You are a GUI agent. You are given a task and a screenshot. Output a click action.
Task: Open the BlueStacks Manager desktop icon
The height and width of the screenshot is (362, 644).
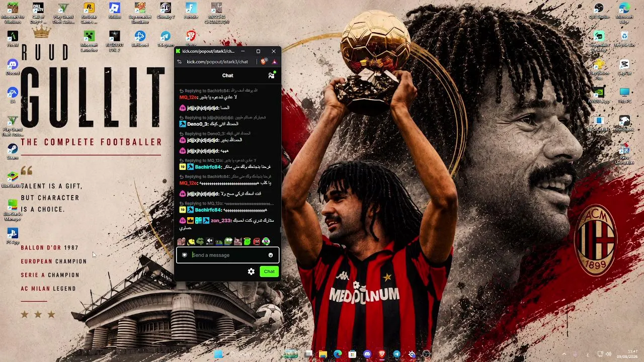pyautogui.click(x=13, y=210)
